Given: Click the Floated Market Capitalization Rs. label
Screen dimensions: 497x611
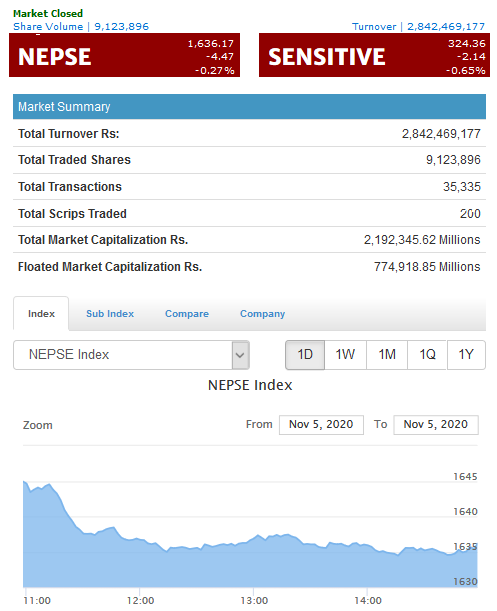Looking at the screenshot, I should pyautogui.click(x=110, y=267).
